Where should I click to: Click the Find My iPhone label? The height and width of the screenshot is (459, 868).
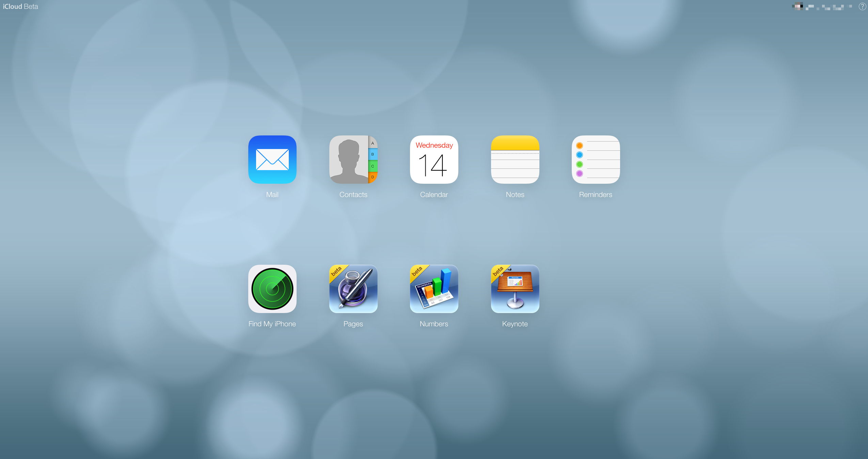click(x=272, y=324)
